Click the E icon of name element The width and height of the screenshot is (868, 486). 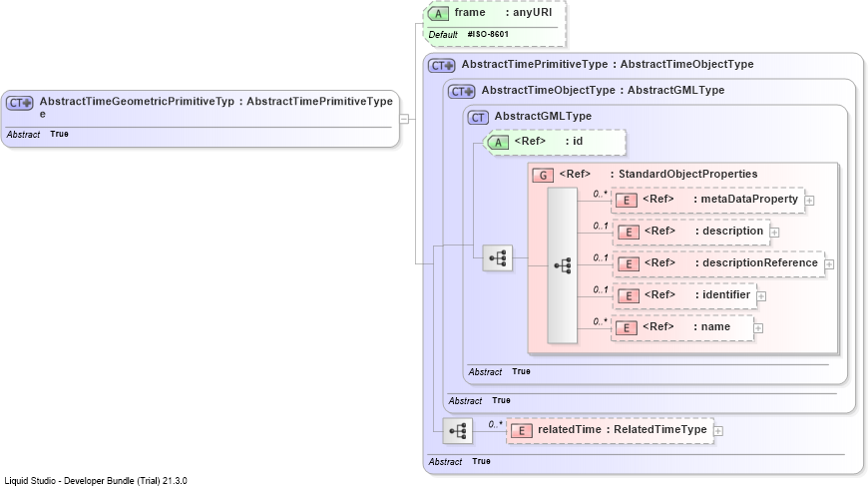point(627,328)
